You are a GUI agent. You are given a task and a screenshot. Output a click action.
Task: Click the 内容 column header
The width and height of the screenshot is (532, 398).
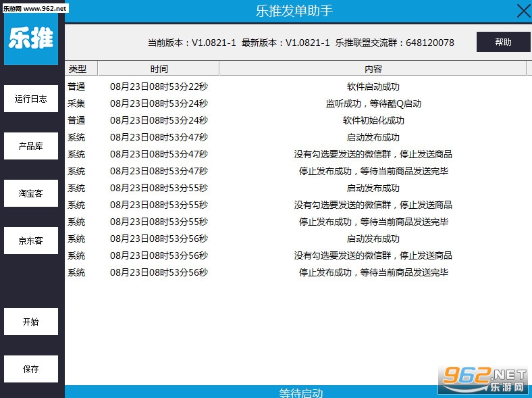click(x=373, y=69)
